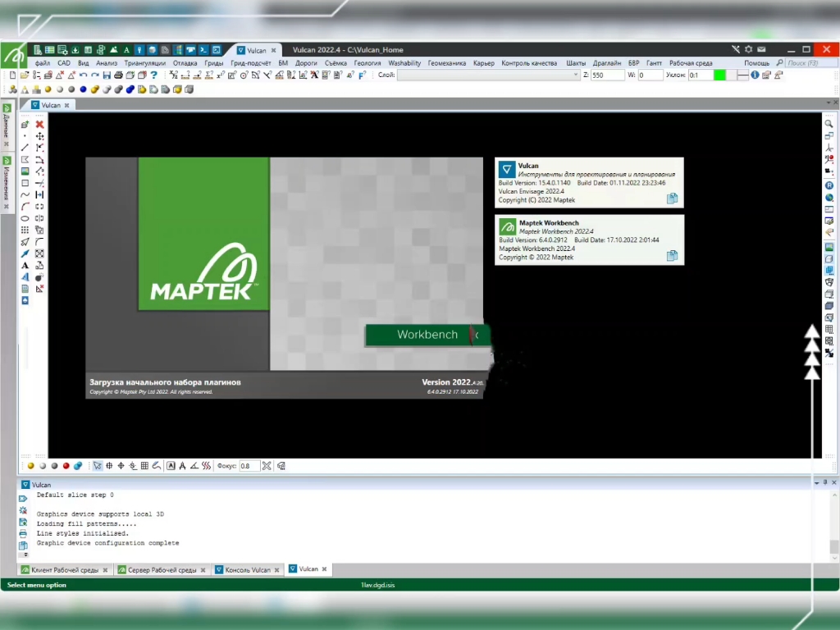Toggle the red point indicator in bottom toolbar
This screenshot has width=840, height=630.
click(66, 465)
